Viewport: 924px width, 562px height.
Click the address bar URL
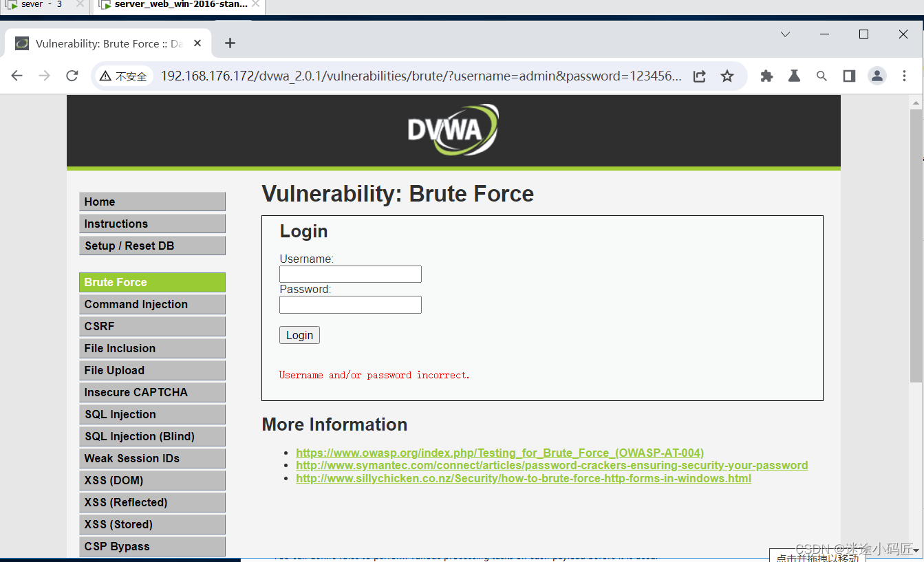tap(421, 76)
